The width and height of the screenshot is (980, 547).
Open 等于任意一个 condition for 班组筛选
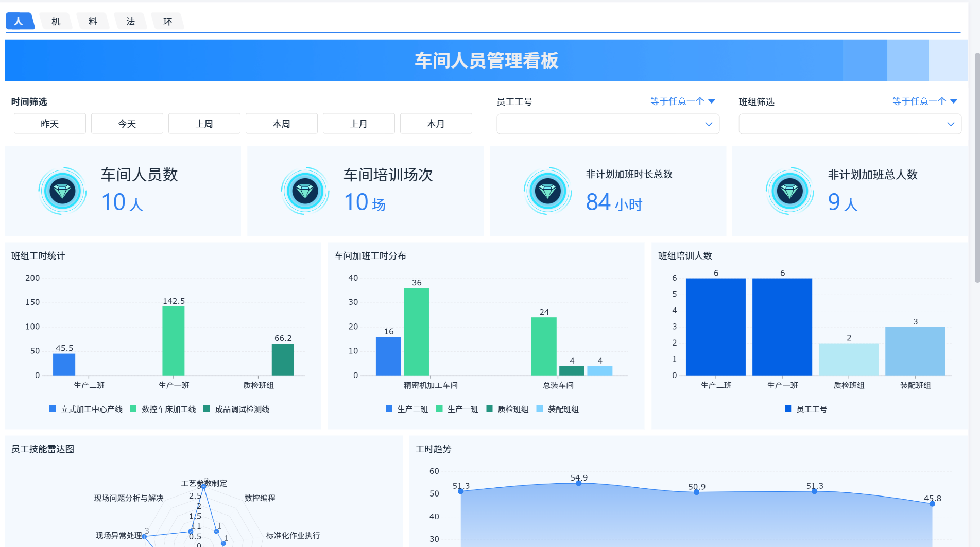[x=924, y=101]
